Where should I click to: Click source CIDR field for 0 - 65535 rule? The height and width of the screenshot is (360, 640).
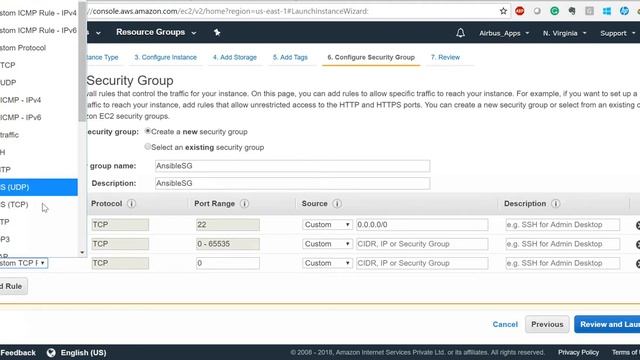pyautogui.click(x=422, y=244)
